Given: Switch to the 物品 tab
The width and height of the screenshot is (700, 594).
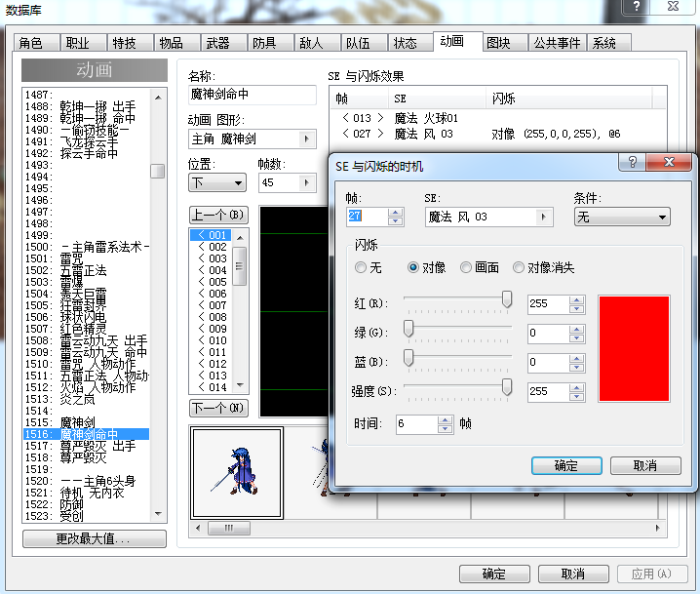Looking at the screenshot, I should [x=176, y=43].
